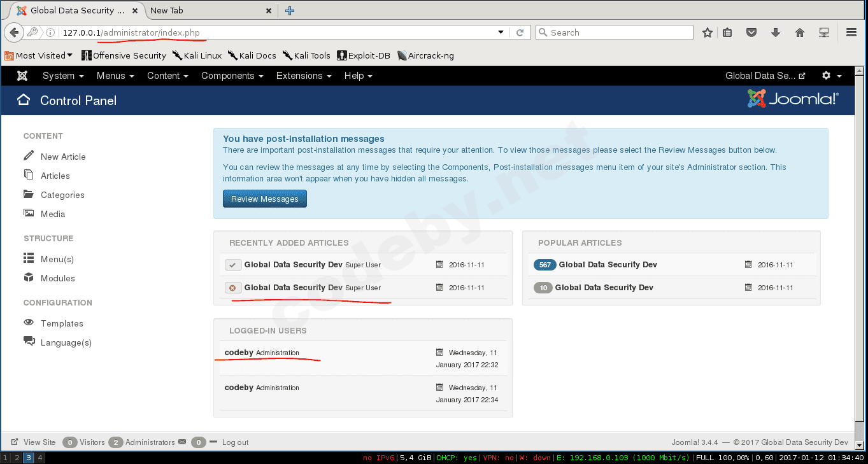Viewport: 868px width, 464px height.
Task: Click the codeby user logged in at 22:34
Action: pos(239,388)
